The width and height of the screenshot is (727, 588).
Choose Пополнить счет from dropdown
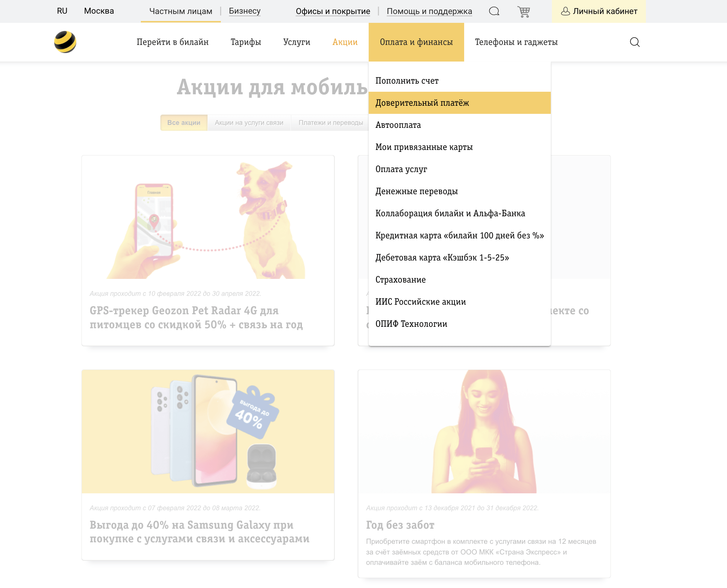(x=459, y=81)
